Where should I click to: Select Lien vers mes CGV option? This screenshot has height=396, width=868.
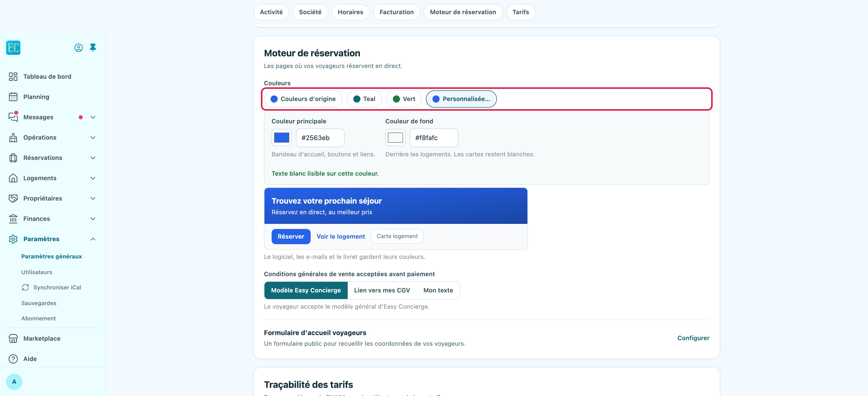[x=382, y=290]
